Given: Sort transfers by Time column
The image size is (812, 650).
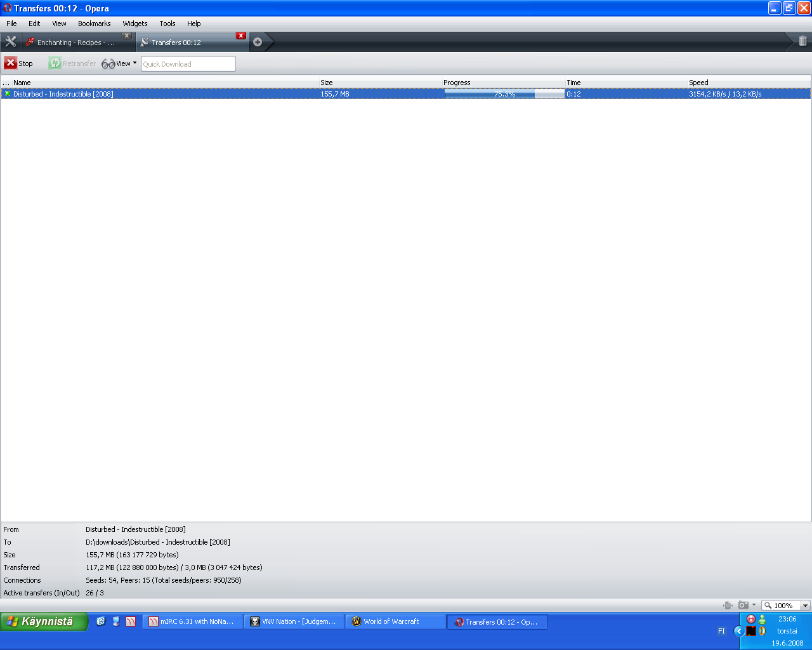Looking at the screenshot, I should tap(626, 83).
